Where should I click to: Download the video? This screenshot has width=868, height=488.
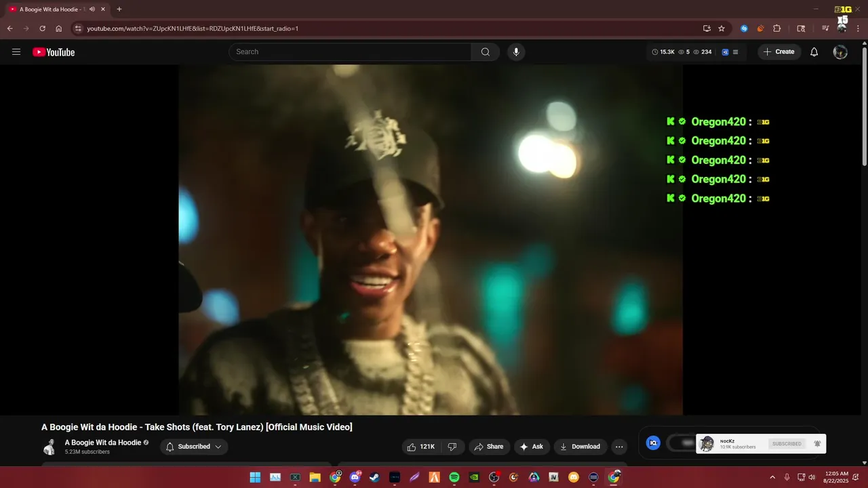tap(580, 447)
